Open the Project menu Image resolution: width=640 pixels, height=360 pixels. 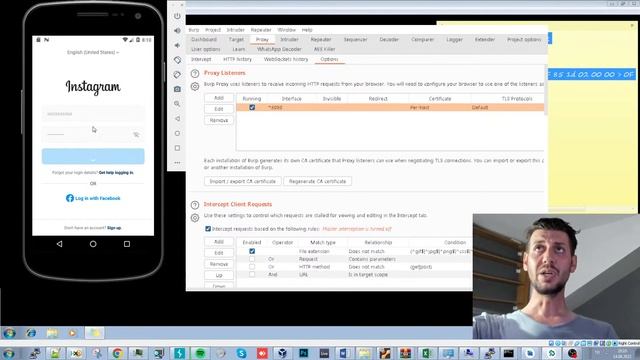pos(213,30)
